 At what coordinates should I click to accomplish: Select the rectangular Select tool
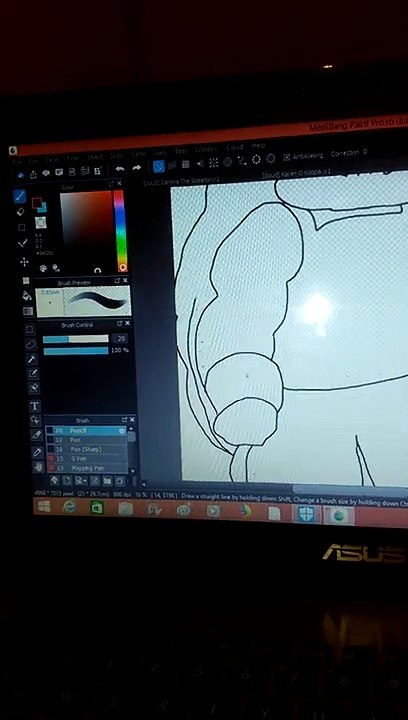30,329
